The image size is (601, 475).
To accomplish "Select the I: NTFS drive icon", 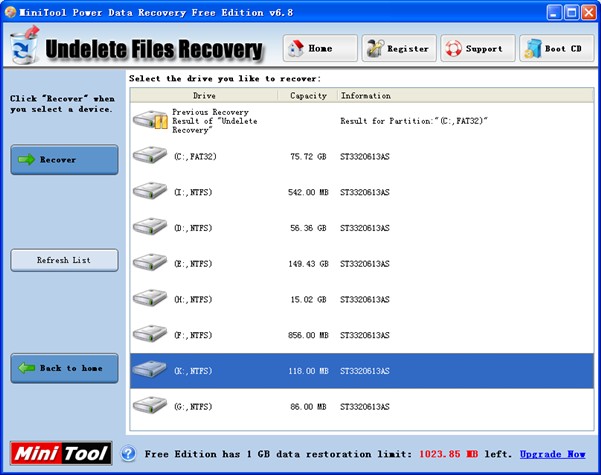I will click(150, 191).
